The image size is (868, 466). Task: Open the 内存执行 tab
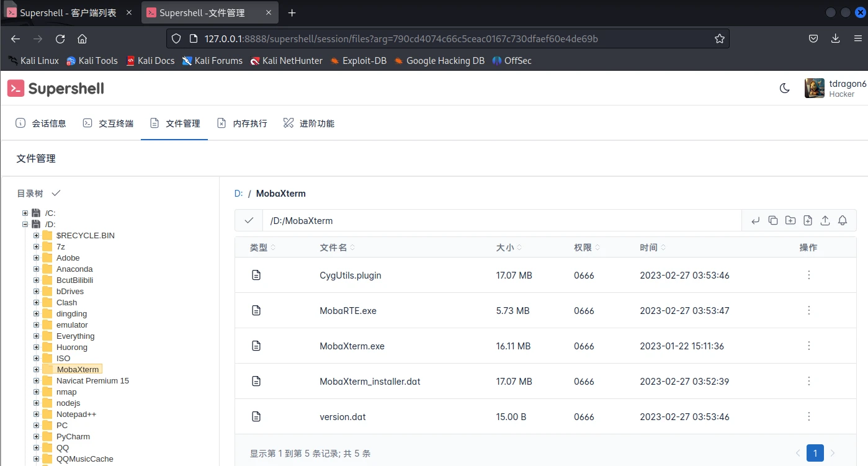pos(242,123)
